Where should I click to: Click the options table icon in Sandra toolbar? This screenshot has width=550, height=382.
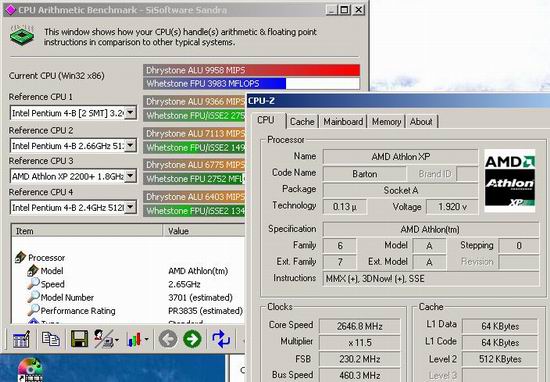[x=21, y=339]
